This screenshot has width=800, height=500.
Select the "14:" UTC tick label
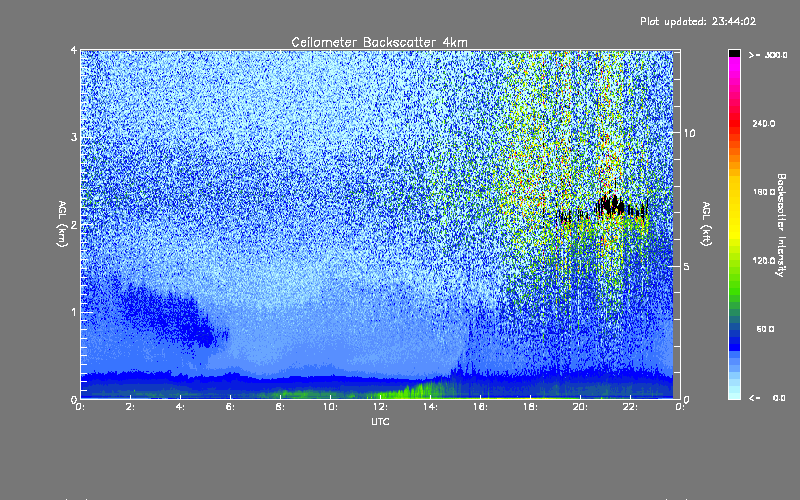(x=430, y=407)
